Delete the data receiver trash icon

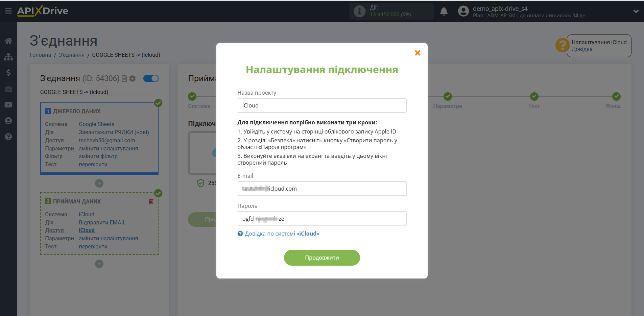151,201
